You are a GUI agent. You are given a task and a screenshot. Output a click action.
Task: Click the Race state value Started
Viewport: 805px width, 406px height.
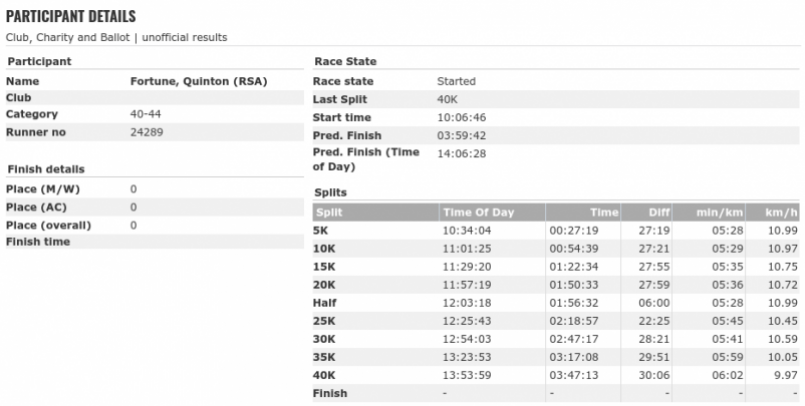[456, 81]
